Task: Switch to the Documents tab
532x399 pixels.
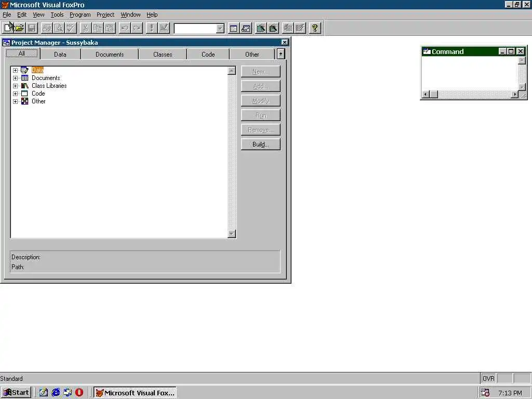Action: pos(110,54)
